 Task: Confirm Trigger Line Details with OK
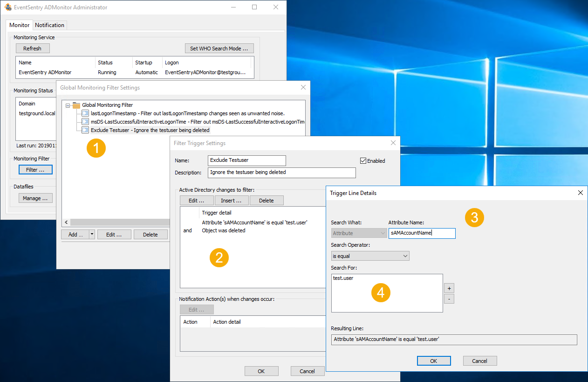pyautogui.click(x=434, y=361)
